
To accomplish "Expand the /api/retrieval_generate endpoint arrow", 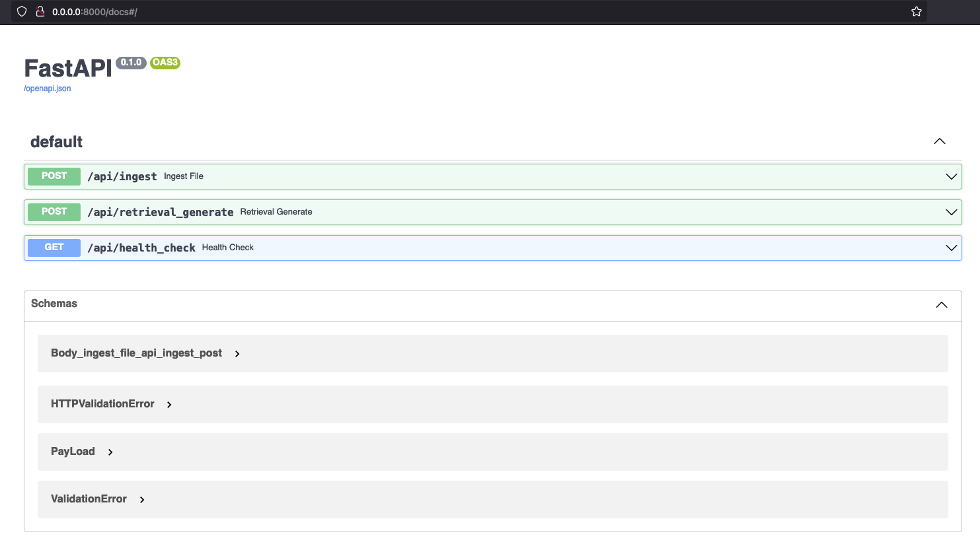I will point(952,212).
